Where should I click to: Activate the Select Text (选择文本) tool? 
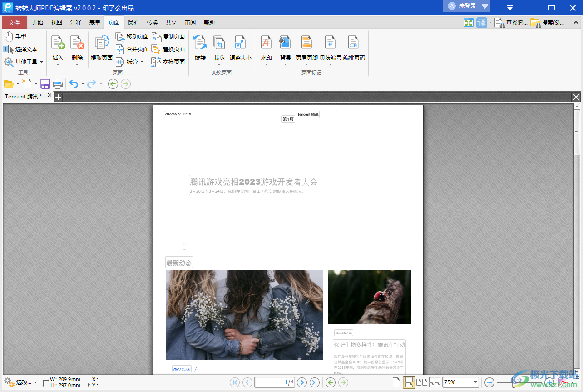pos(21,49)
